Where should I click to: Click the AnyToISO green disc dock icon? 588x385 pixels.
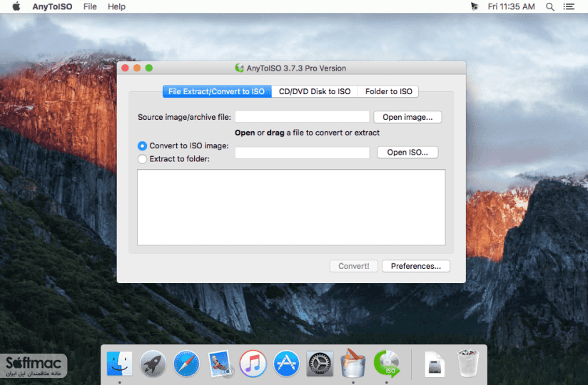[x=387, y=364]
